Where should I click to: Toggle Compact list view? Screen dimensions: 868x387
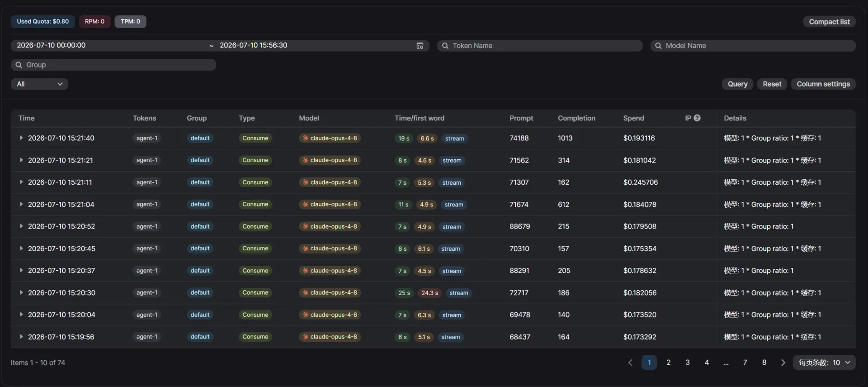click(829, 22)
